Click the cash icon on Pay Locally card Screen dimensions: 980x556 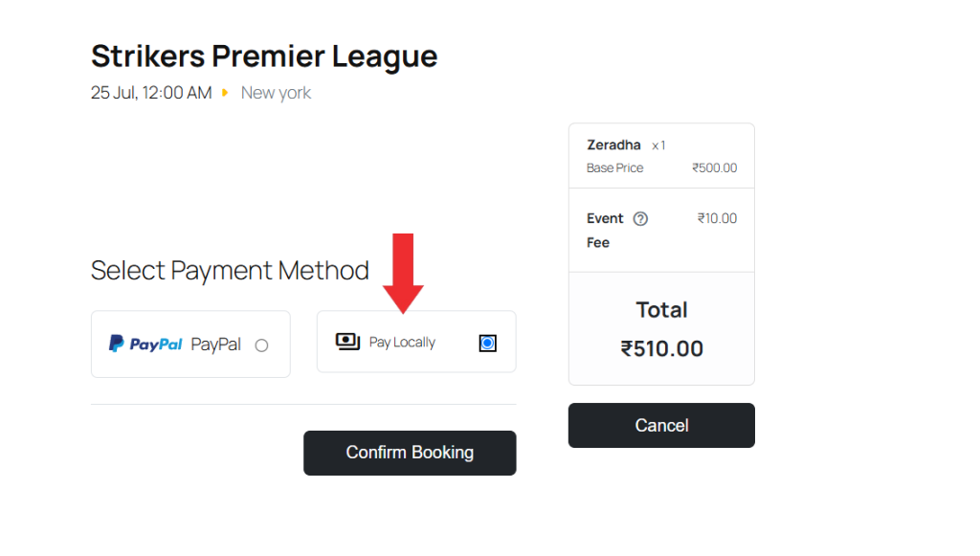(x=346, y=342)
